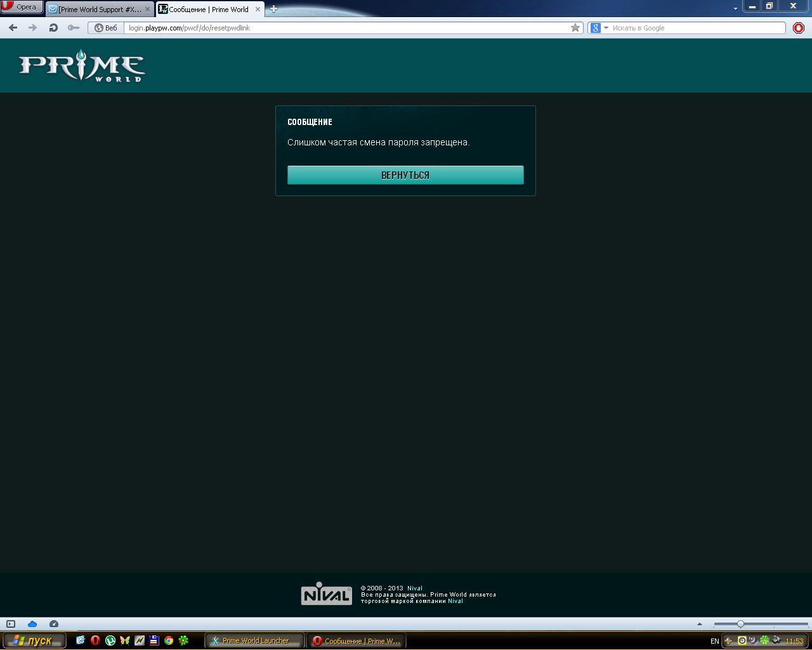Open the webcam icon in system tray
This screenshot has width=812, height=650.
[753, 640]
